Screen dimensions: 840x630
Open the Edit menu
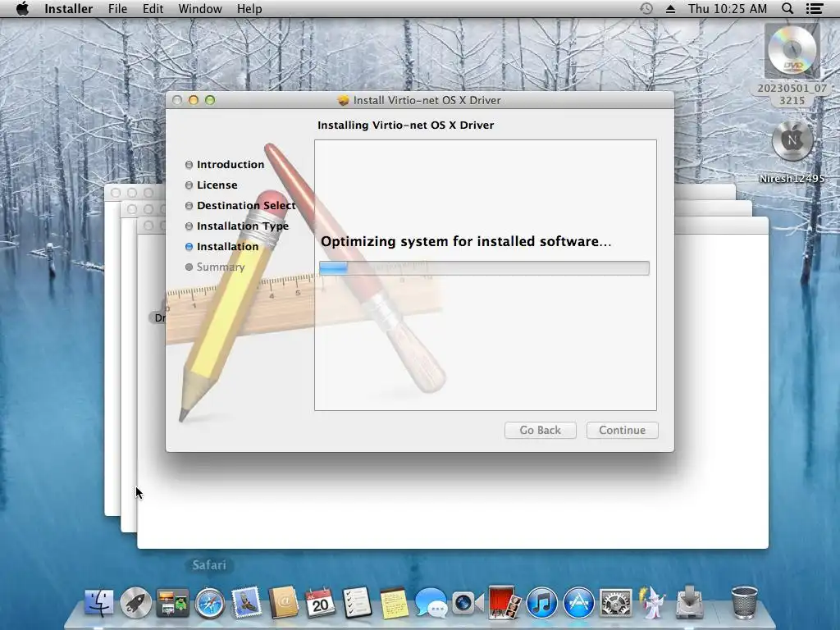[x=153, y=8]
